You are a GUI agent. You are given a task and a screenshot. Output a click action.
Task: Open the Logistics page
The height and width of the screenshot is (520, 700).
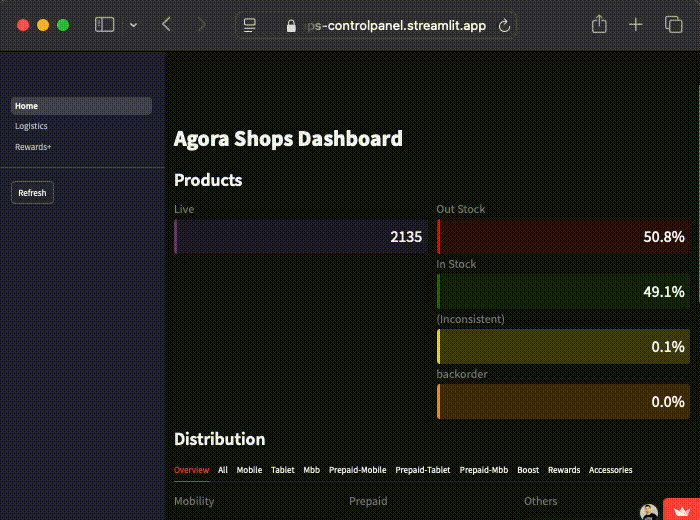tap(31, 126)
